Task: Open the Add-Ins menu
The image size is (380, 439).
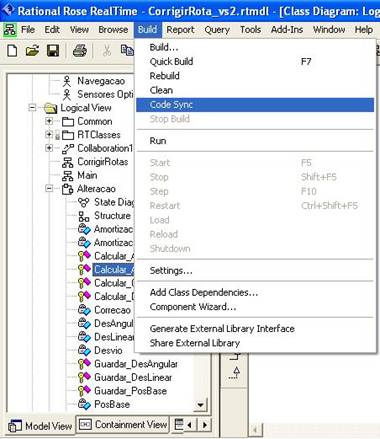Action: (x=287, y=30)
